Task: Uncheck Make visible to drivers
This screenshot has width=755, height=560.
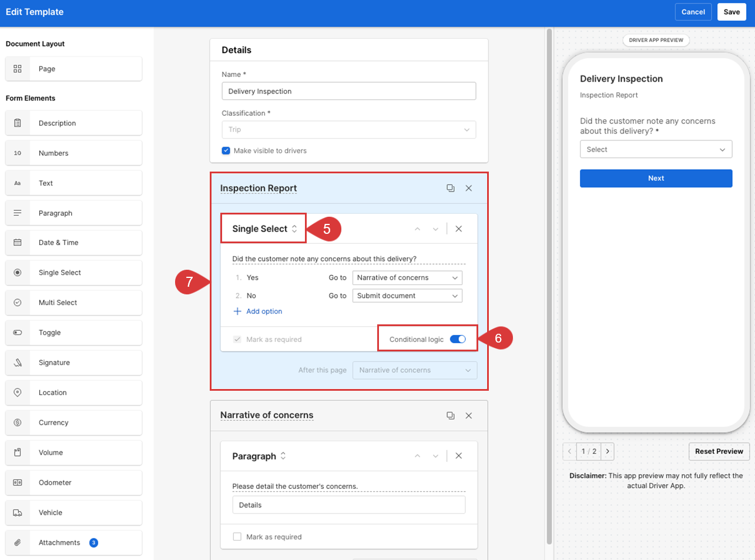Action: pos(226,150)
